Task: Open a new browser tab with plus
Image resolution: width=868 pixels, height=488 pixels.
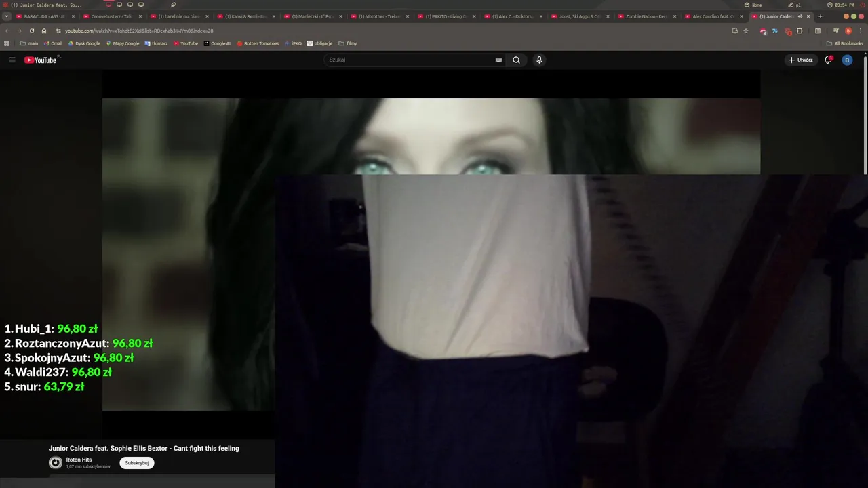Action: coord(821,16)
